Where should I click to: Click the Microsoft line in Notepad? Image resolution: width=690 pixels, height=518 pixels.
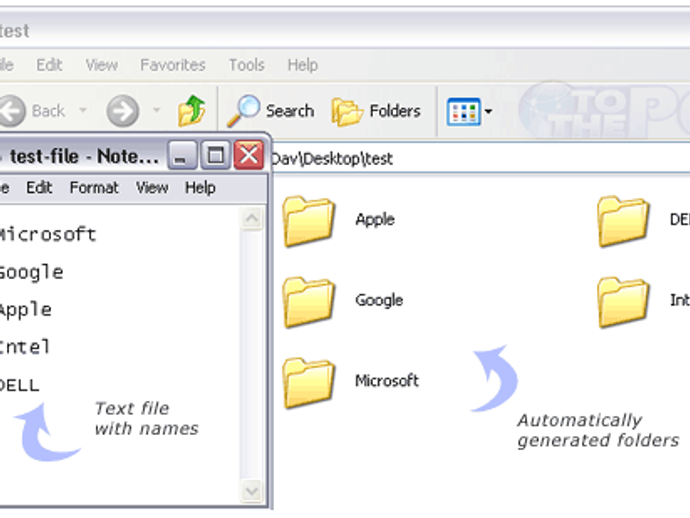pos(48,235)
